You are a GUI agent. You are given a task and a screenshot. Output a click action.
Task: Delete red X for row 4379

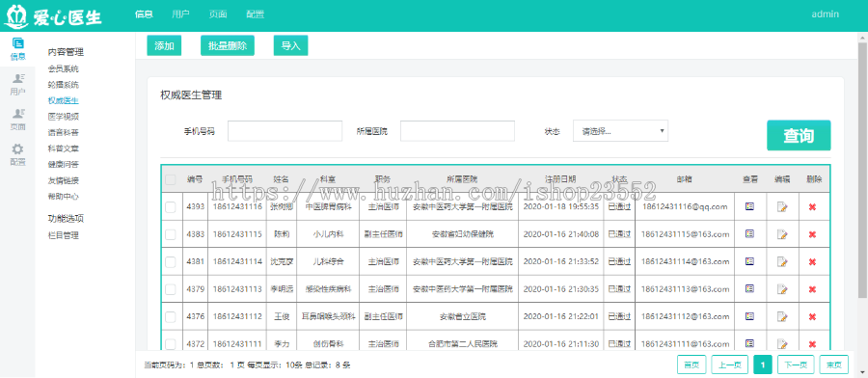coord(812,289)
